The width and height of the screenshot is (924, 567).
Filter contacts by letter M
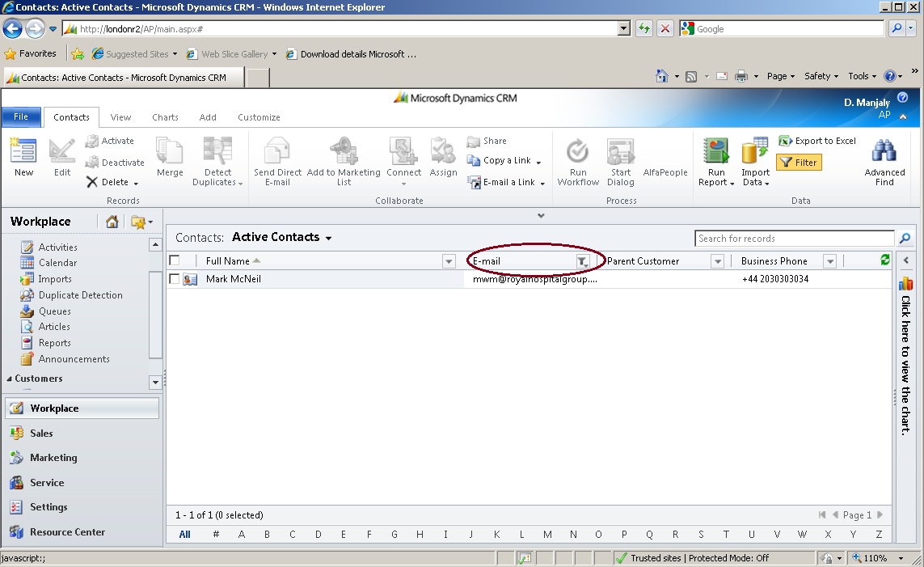[x=547, y=535]
